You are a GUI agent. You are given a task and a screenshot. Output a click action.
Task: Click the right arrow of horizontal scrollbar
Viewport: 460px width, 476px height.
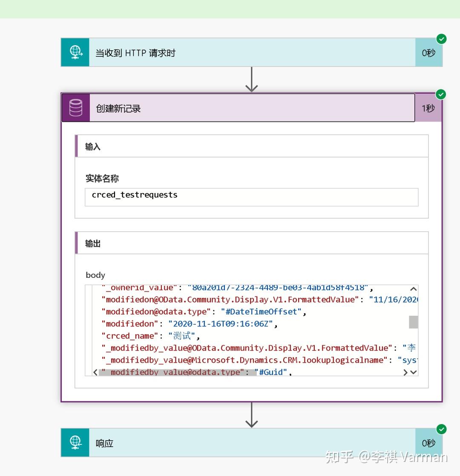[405, 372]
